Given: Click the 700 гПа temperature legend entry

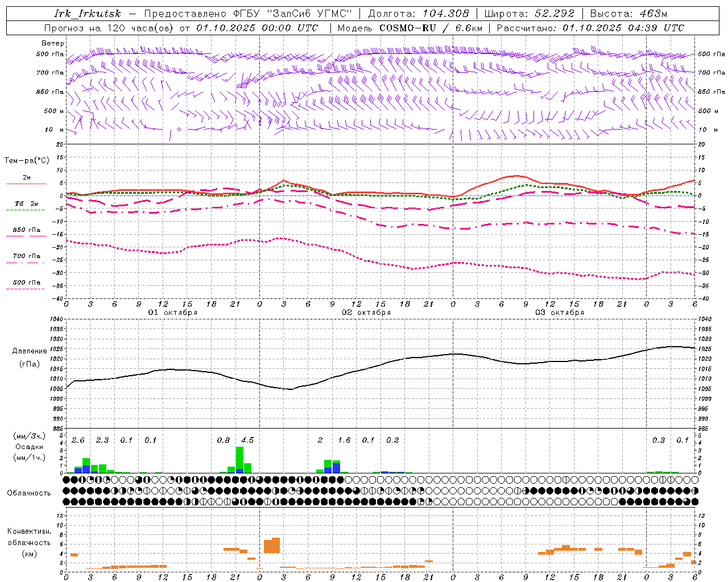Looking at the screenshot, I should (x=27, y=256).
